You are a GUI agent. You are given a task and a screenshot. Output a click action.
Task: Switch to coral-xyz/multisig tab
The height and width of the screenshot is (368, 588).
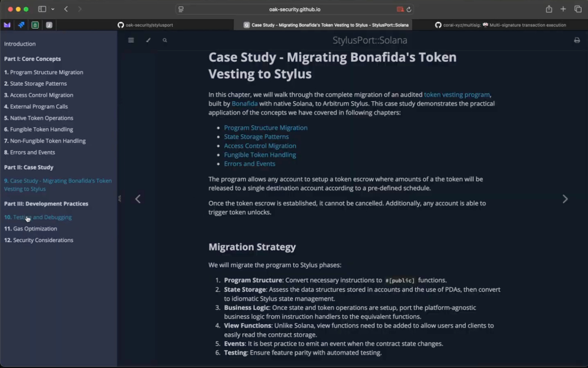coord(500,25)
